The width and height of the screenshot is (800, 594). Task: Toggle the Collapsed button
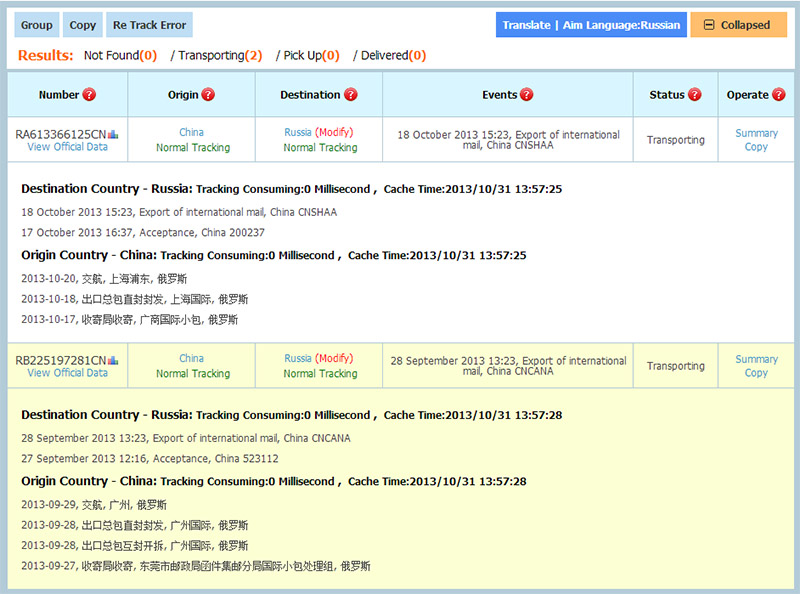[x=739, y=25]
